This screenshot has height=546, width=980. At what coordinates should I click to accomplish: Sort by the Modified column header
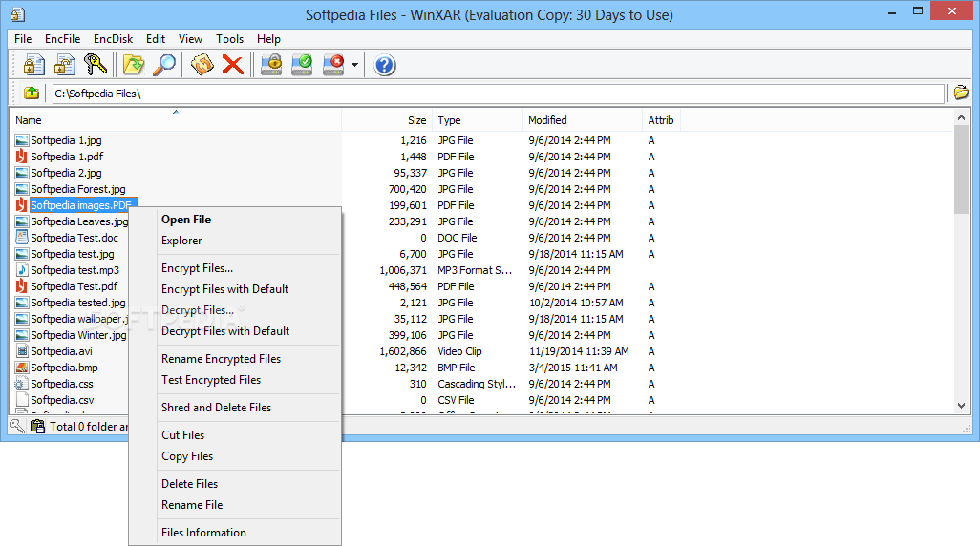[583, 120]
